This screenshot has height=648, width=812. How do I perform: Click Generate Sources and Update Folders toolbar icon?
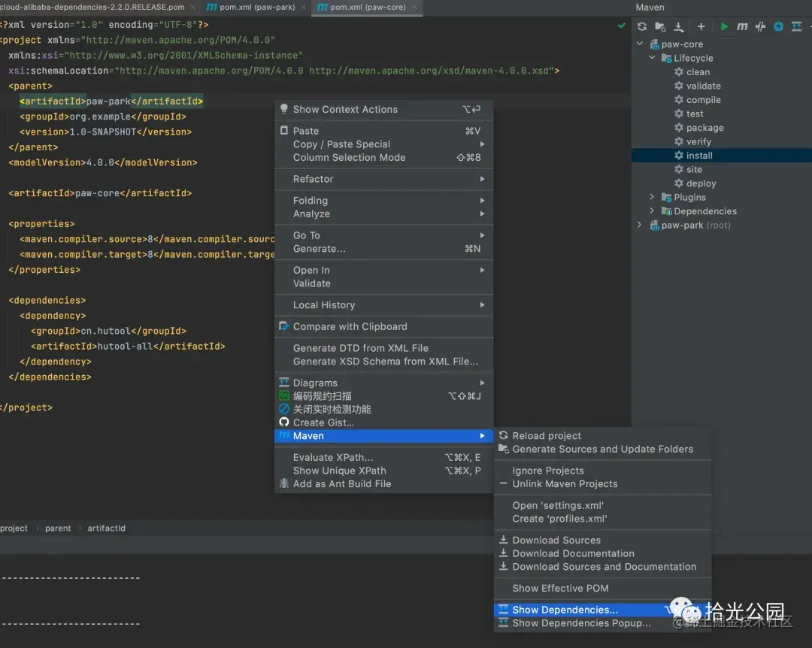tap(660, 26)
